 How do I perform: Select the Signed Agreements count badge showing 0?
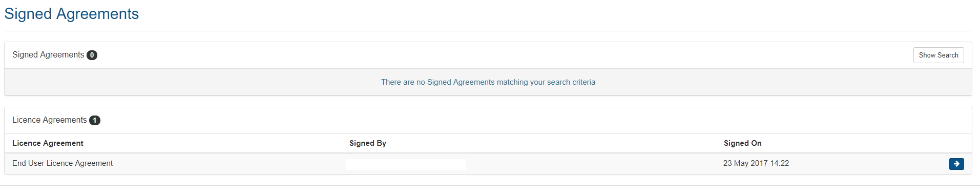coord(92,55)
